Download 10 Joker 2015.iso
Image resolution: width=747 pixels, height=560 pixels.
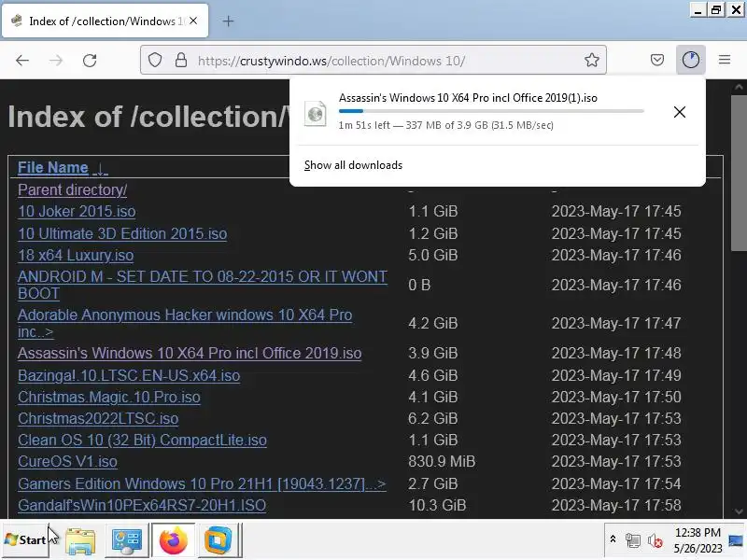coord(77,212)
